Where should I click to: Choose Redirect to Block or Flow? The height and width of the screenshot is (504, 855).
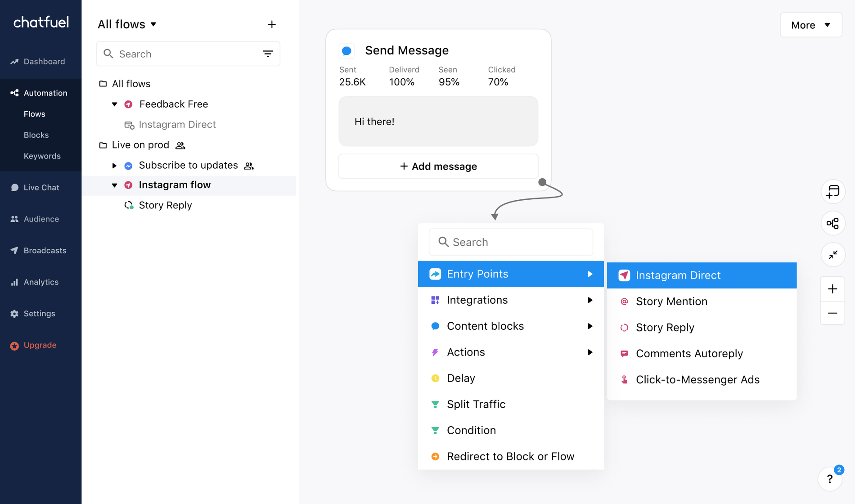click(x=511, y=457)
